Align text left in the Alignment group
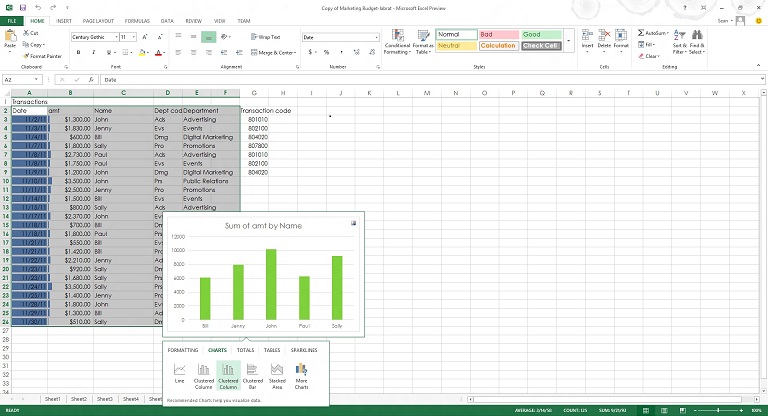This screenshot has width=768, height=416. (x=178, y=52)
